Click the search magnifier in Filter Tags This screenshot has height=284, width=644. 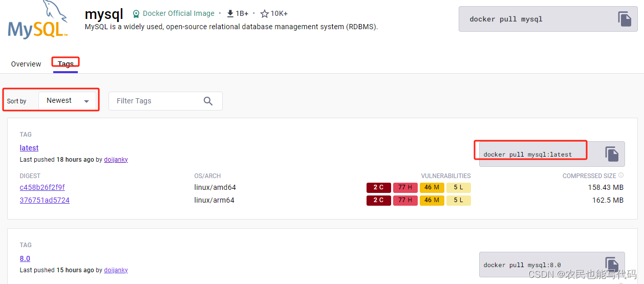(208, 101)
